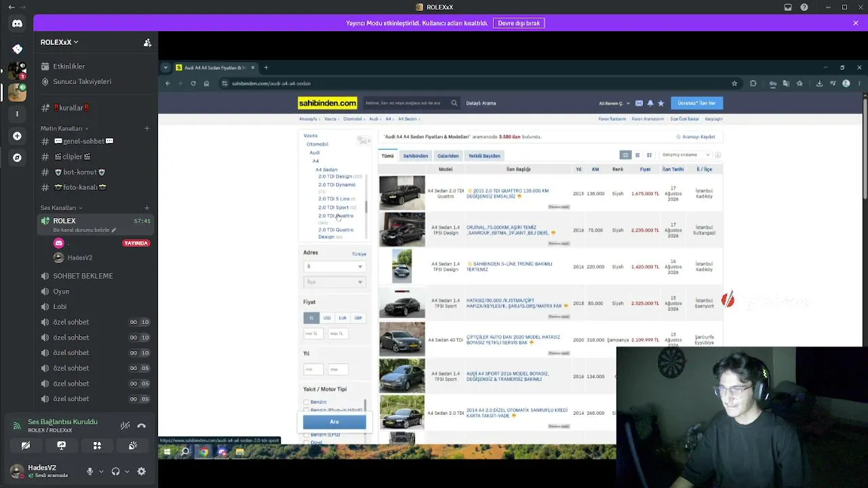Add a server with the plus icon
This screenshot has width=868, height=488.
[x=17, y=136]
